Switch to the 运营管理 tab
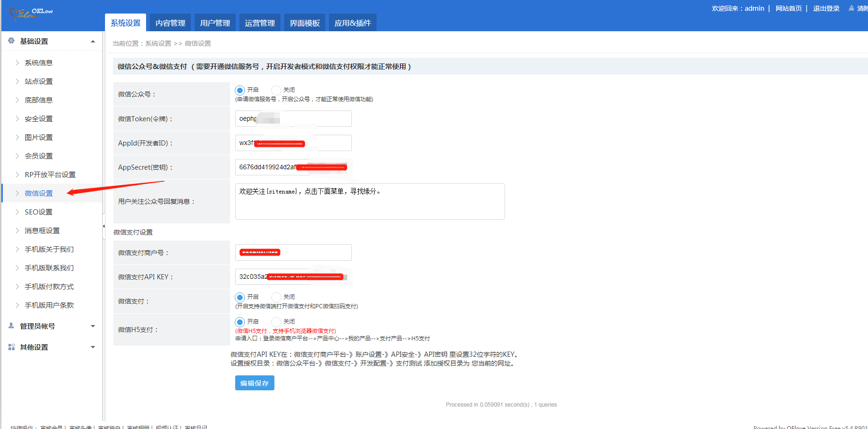Image resolution: width=868 pixels, height=429 pixels. click(x=260, y=23)
